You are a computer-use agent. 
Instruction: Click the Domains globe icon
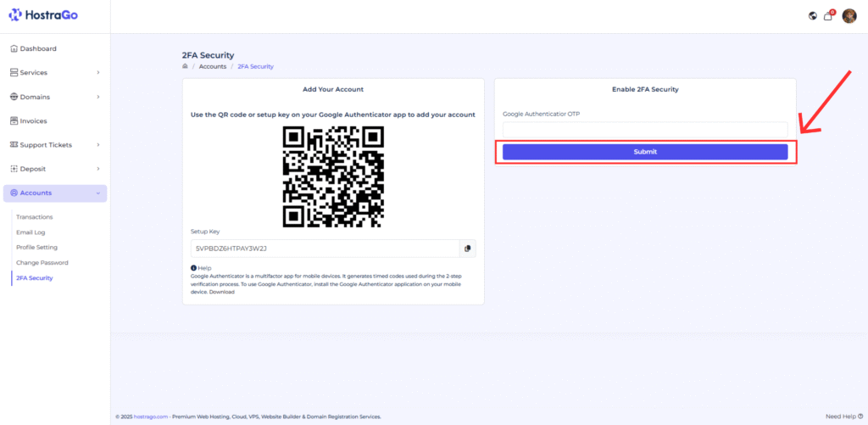point(14,97)
